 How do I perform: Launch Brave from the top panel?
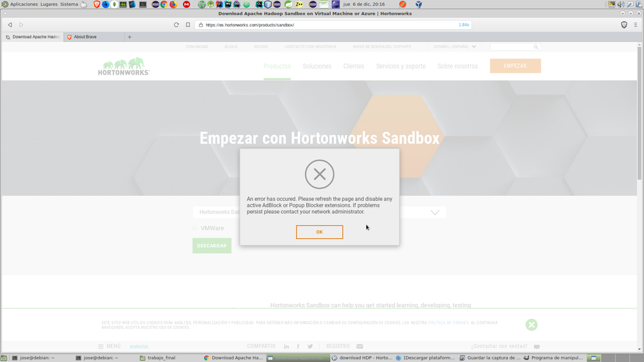(97, 5)
